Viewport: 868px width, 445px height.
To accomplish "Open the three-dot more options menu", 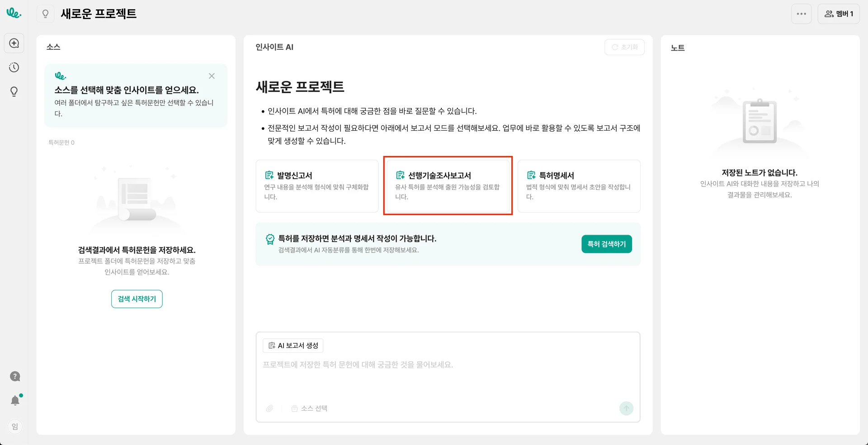I will click(x=801, y=14).
